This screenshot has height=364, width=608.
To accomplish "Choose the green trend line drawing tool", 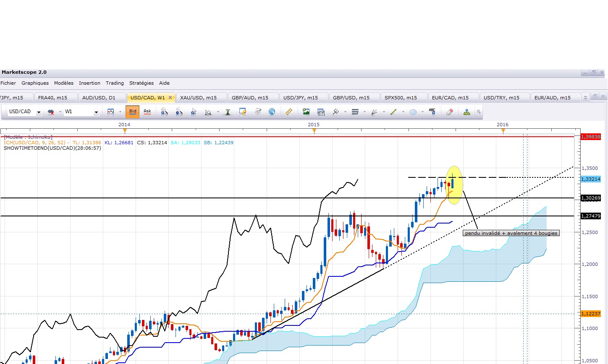I will click(393, 112).
